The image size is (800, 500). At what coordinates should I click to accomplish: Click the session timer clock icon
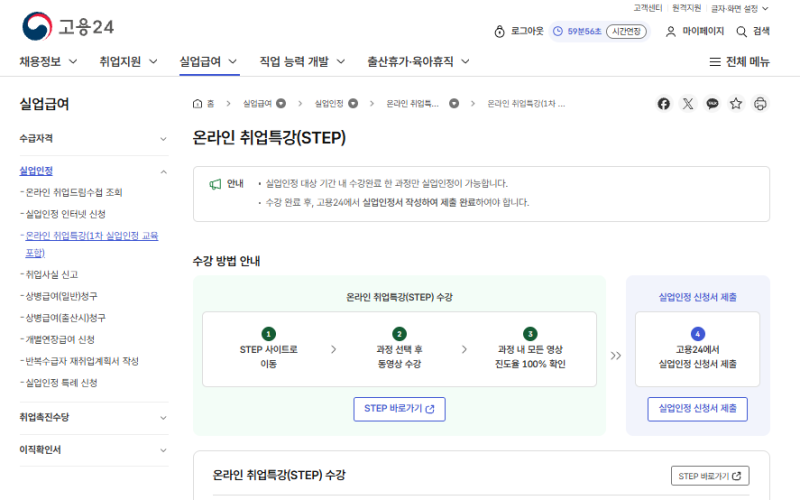[x=558, y=31]
